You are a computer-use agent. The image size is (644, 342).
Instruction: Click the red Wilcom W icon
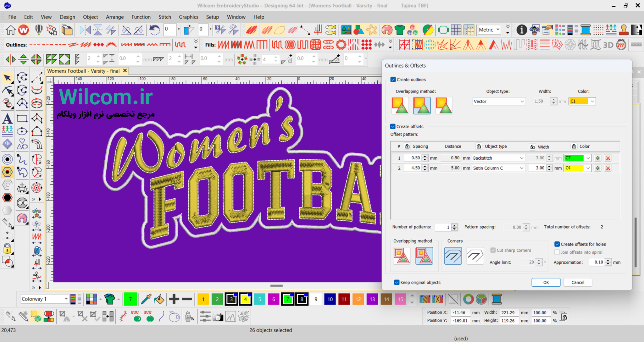click(x=24, y=30)
